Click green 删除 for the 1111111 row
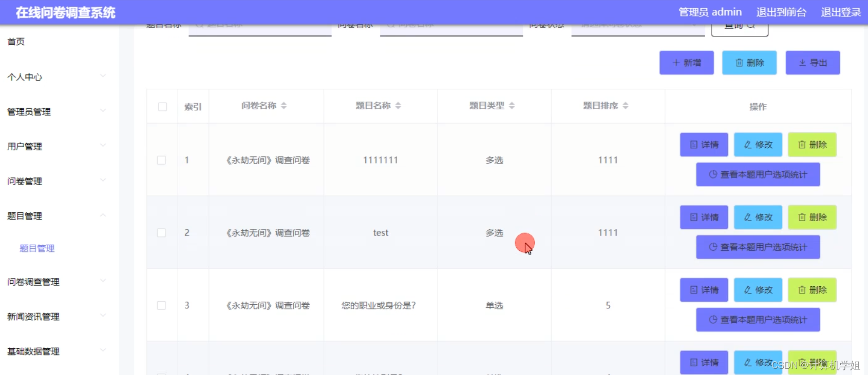 [x=812, y=145]
